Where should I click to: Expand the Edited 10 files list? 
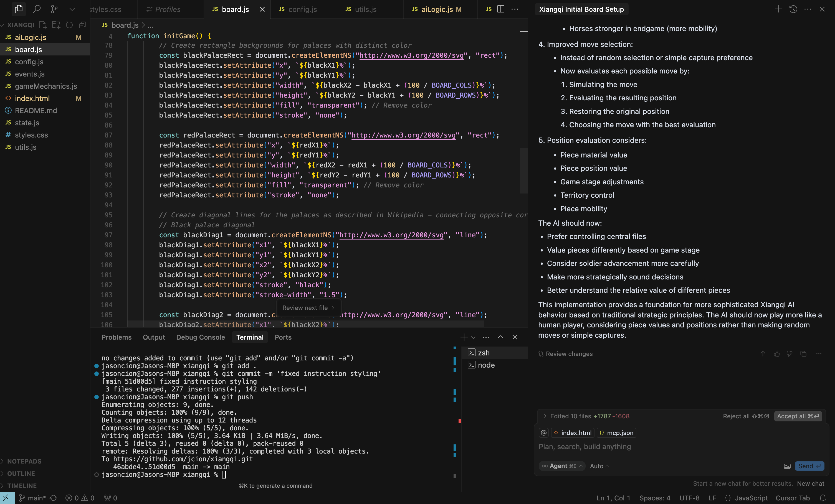pos(545,416)
